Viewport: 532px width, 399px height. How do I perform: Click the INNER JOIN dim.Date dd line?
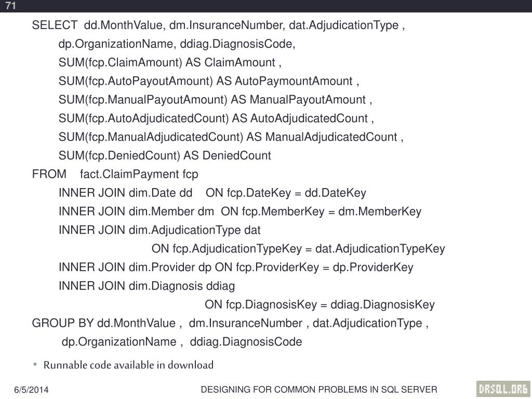[212, 193]
